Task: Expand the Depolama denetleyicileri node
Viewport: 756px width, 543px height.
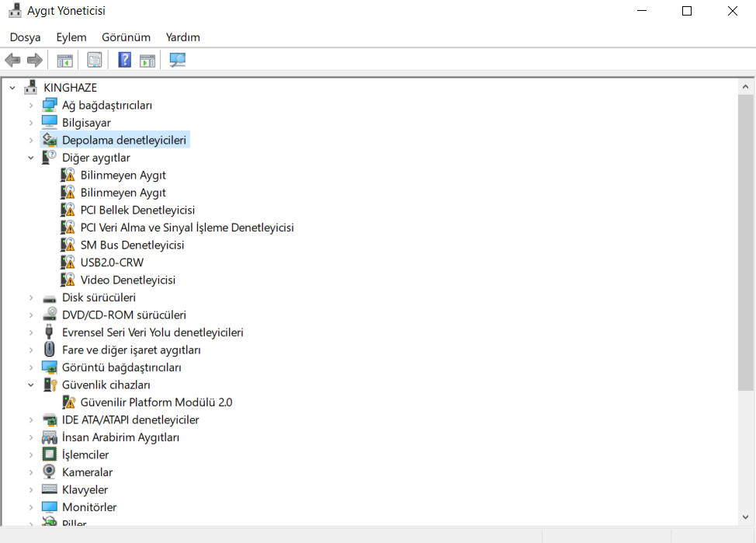Action: point(31,140)
